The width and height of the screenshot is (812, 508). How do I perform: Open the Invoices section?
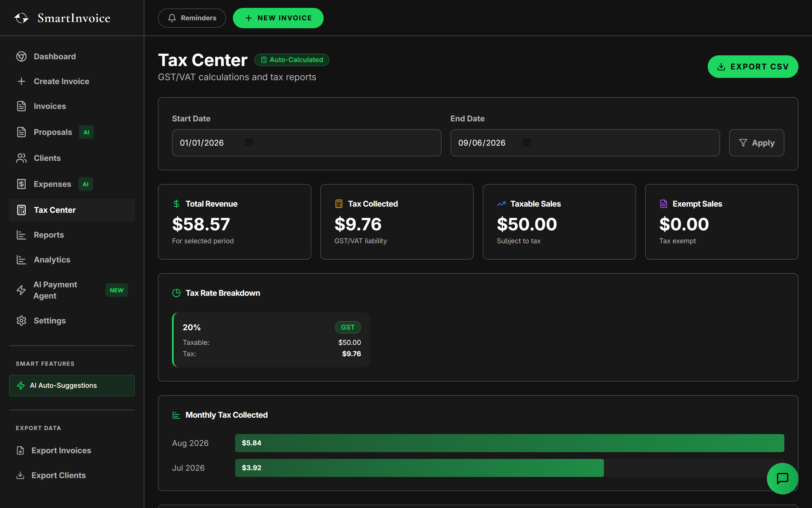(x=72, y=106)
